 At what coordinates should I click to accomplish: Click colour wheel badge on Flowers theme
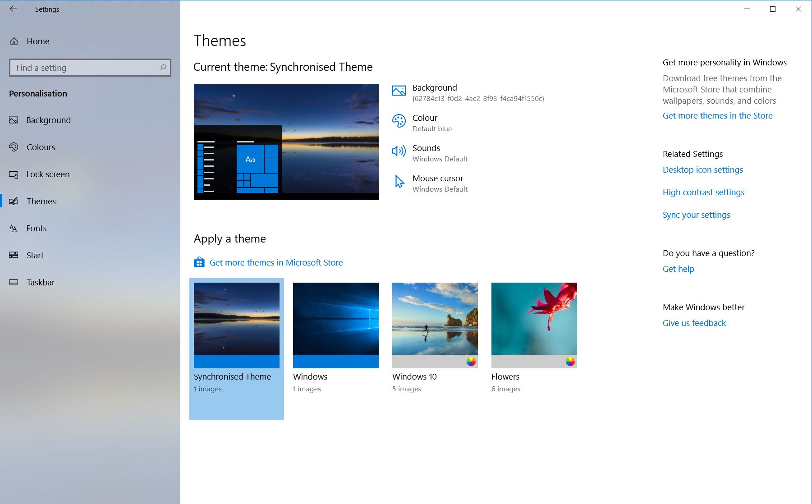tap(570, 362)
